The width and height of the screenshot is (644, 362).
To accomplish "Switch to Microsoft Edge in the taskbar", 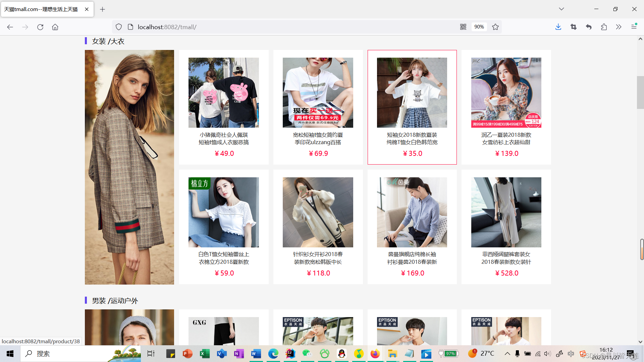I will pos(273,354).
